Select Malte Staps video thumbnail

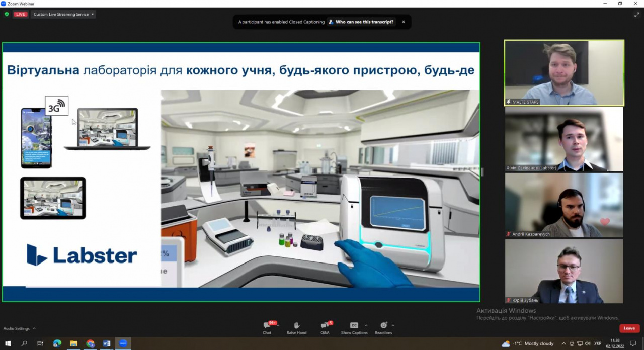tap(564, 73)
